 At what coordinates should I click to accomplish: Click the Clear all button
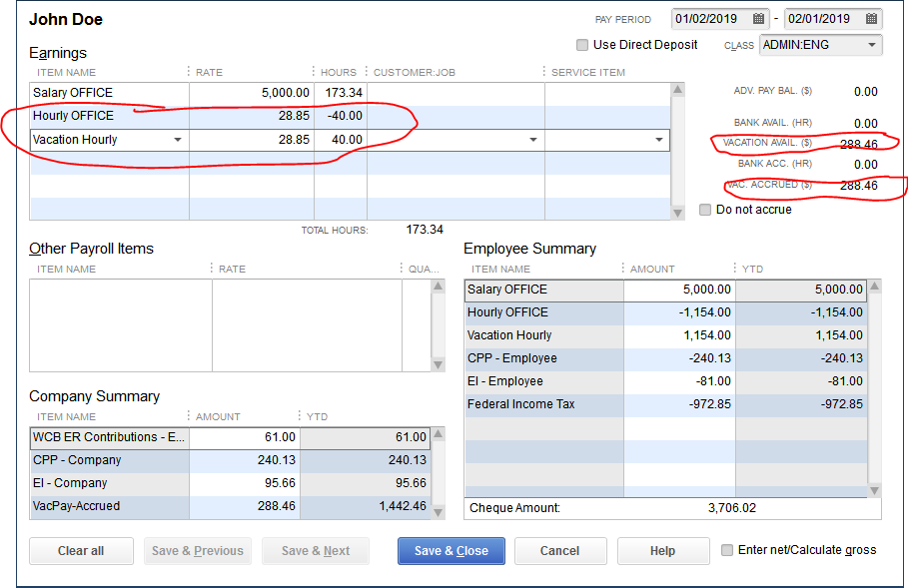(81, 551)
